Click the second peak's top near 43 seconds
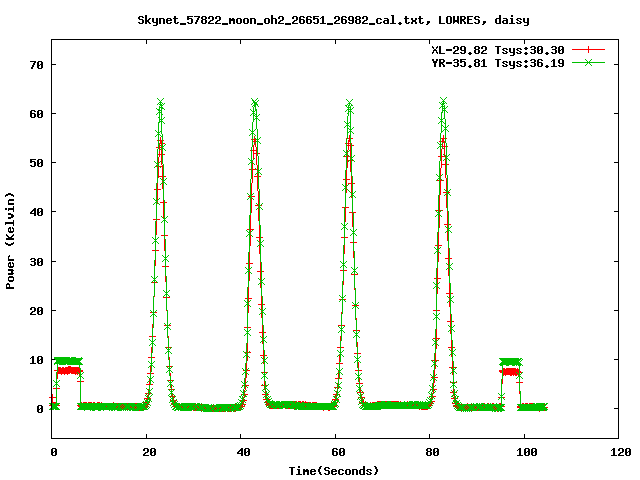640x480 pixels. click(255, 102)
